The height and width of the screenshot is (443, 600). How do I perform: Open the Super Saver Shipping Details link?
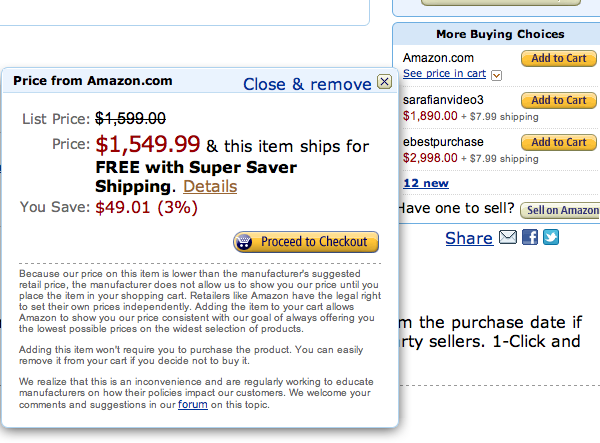(x=210, y=186)
